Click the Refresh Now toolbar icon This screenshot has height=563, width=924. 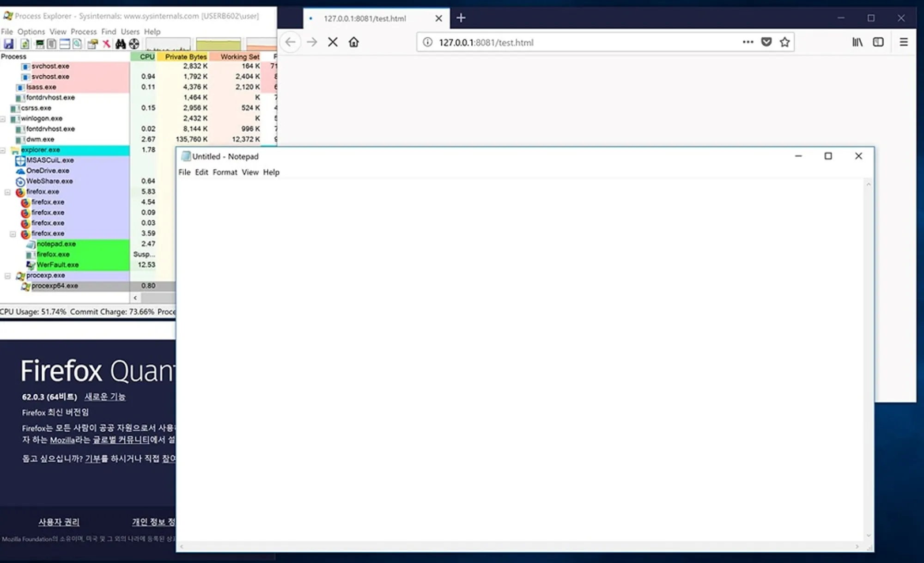tap(25, 44)
